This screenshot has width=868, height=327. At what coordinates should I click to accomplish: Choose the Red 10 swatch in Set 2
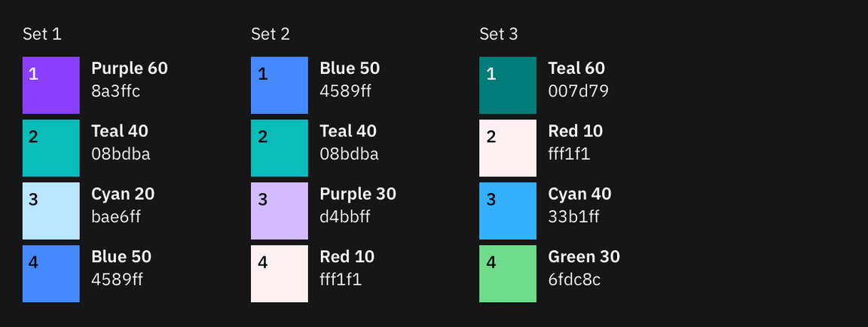280,274
